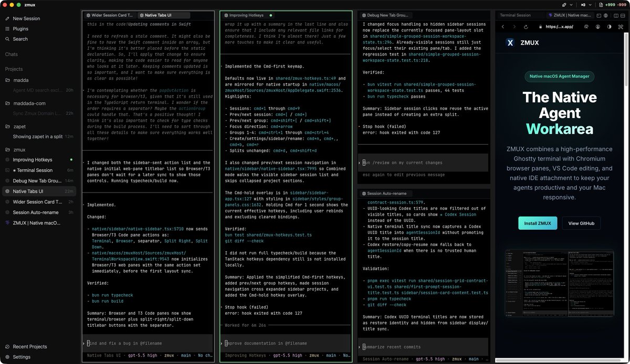
Task: Toggle the browser dark mode contrast icon
Action: click(609, 27)
